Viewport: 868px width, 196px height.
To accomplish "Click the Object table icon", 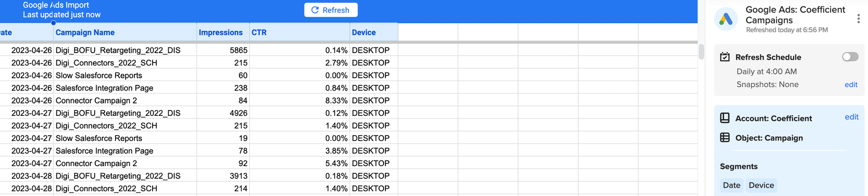I will [725, 138].
